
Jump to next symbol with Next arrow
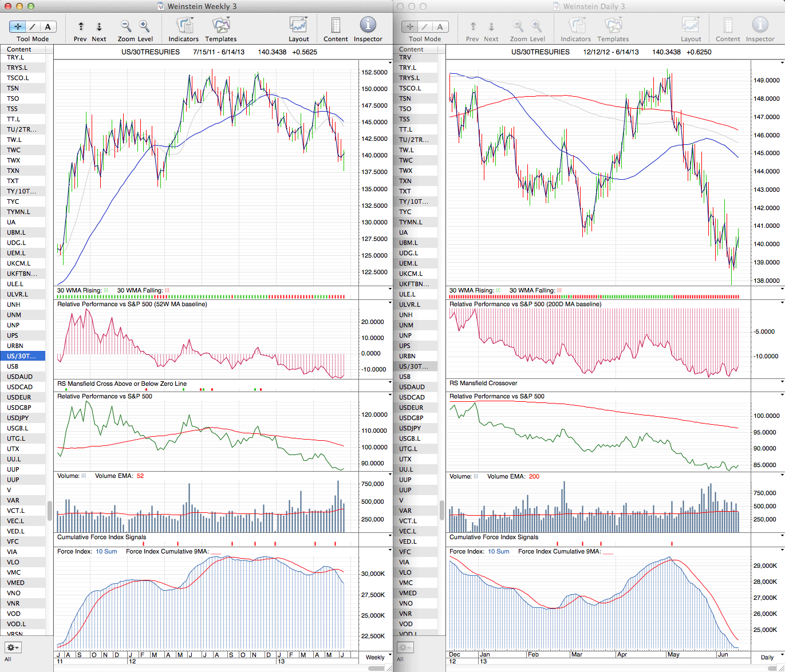99,26
